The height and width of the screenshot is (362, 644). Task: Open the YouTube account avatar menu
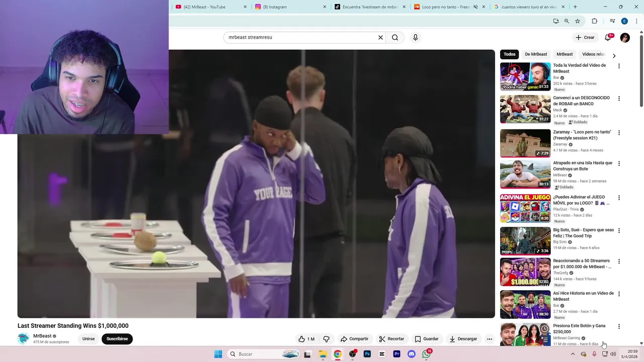pos(625,37)
